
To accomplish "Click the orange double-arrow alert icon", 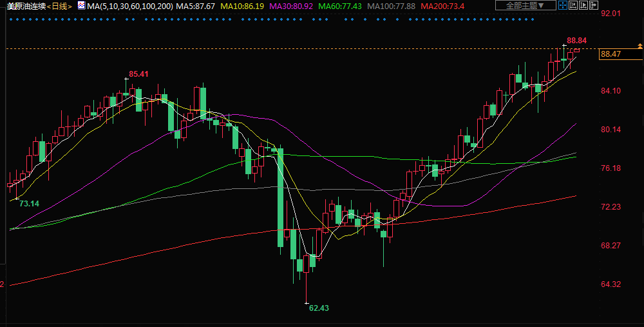I will pyautogui.click(x=639, y=46).
